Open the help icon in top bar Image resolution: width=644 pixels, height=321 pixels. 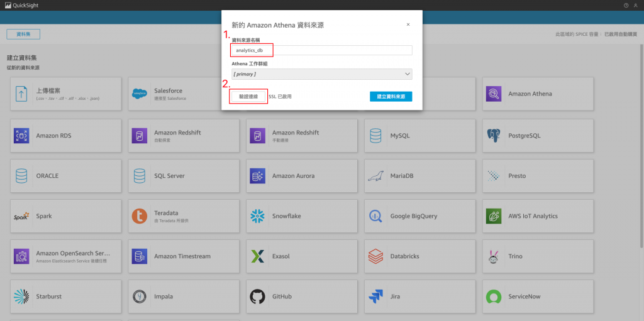(x=626, y=5)
